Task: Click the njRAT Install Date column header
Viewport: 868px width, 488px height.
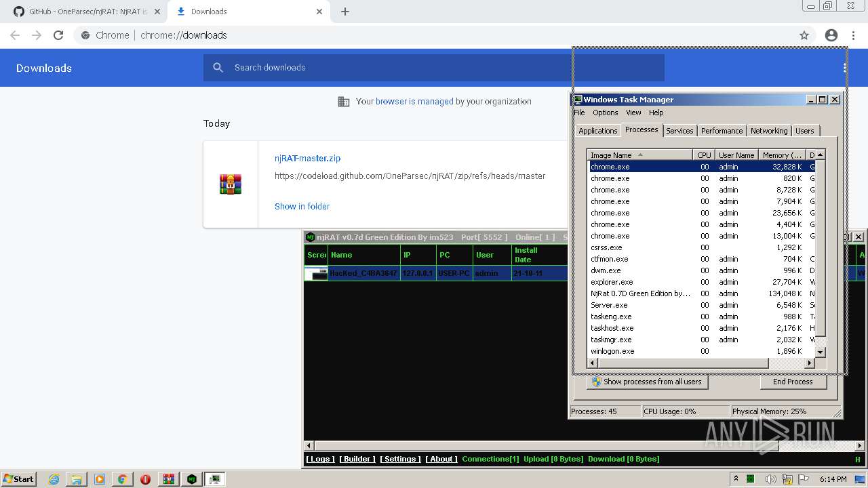Action: 539,255
